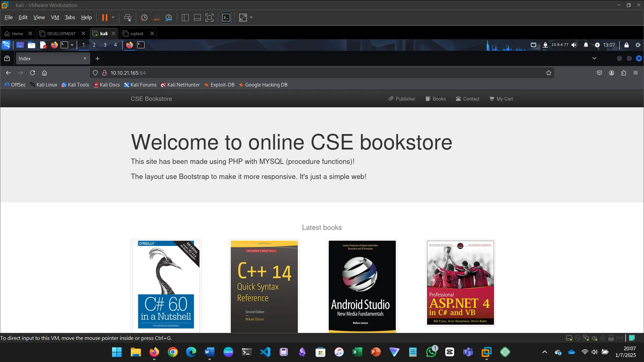Toggle Kali panel volume speaker icon
This screenshot has height=362, width=644.
click(x=574, y=45)
